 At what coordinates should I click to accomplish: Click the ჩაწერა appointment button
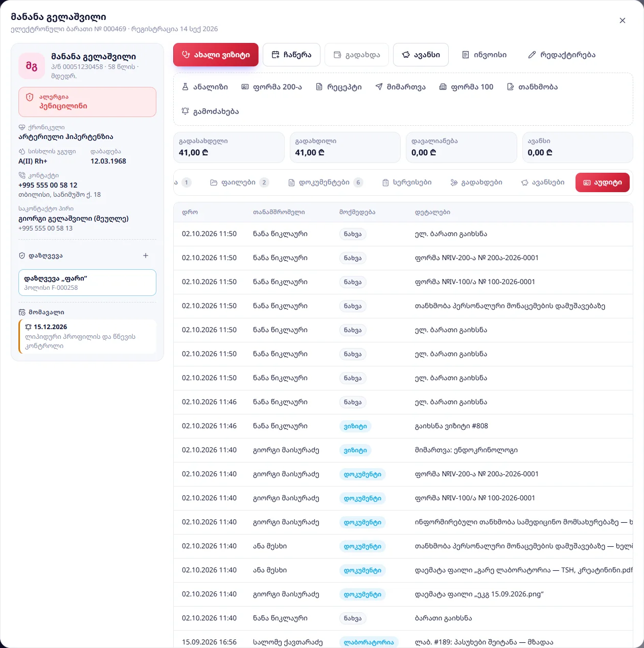tap(291, 55)
